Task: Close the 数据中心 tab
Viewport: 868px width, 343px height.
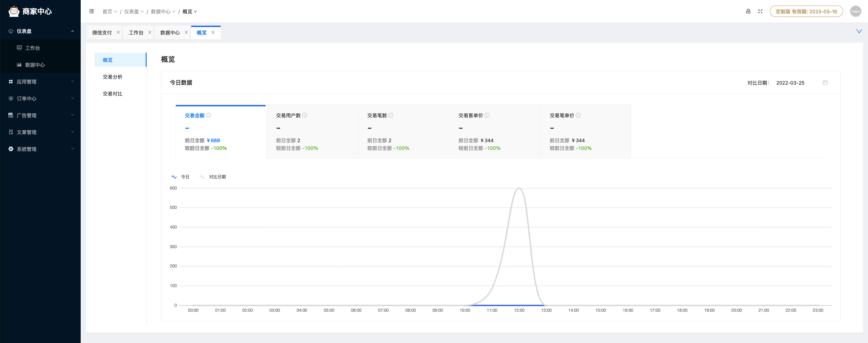Action: pyautogui.click(x=186, y=32)
